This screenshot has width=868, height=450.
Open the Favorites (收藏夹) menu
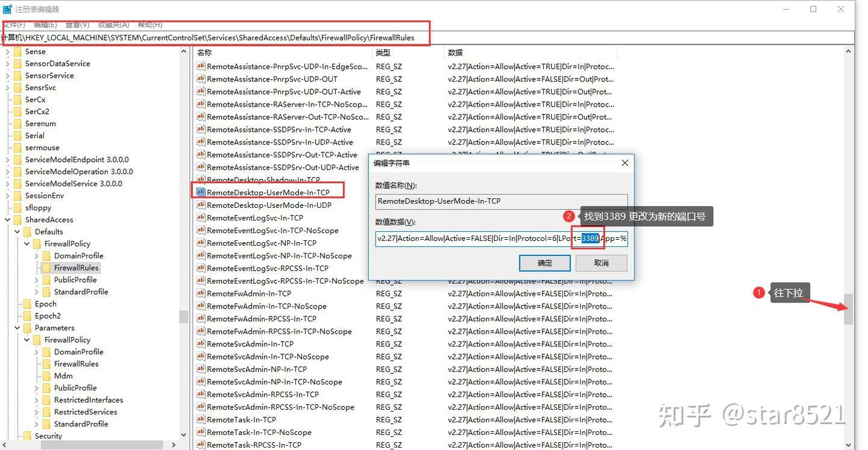click(113, 25)
